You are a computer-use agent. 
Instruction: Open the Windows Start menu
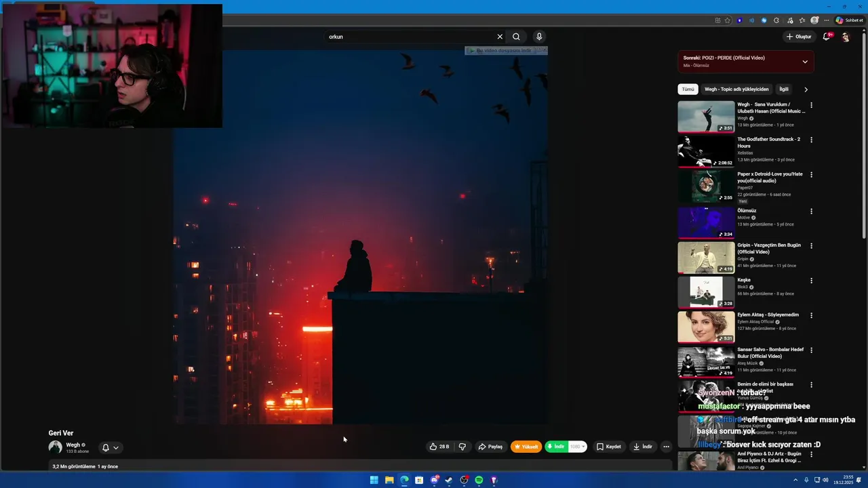tap(374, 480)
